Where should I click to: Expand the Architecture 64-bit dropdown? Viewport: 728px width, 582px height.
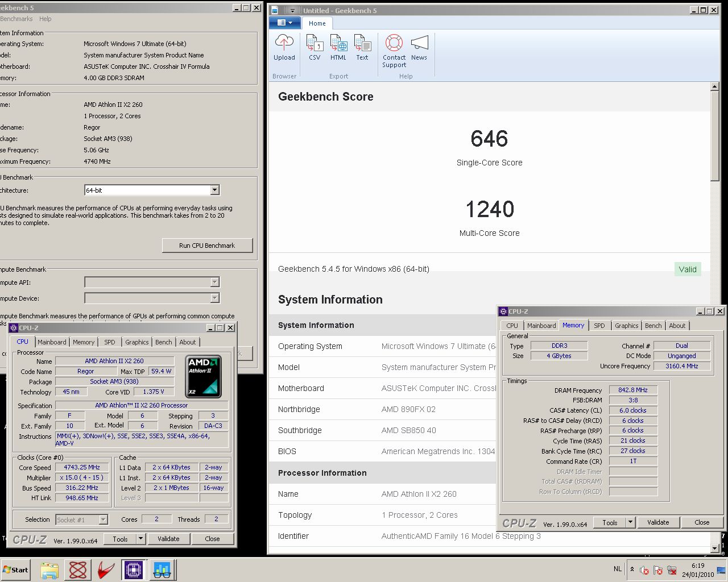pos(214,190)
